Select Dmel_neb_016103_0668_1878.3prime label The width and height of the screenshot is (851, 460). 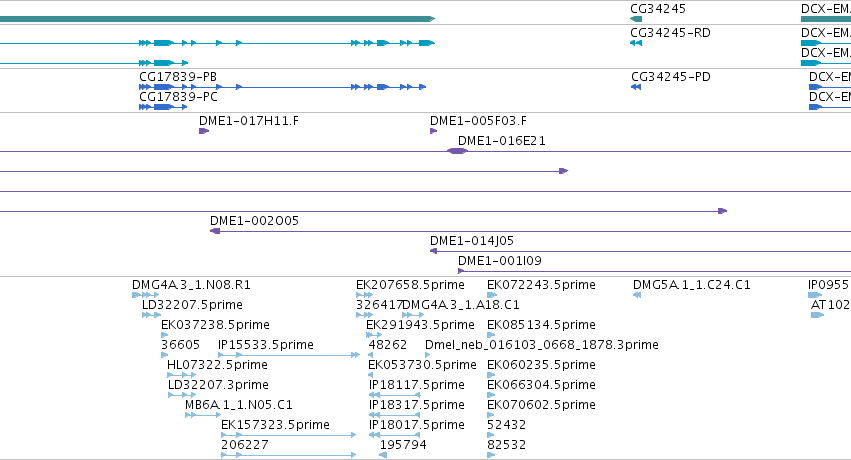pos(542,345)
